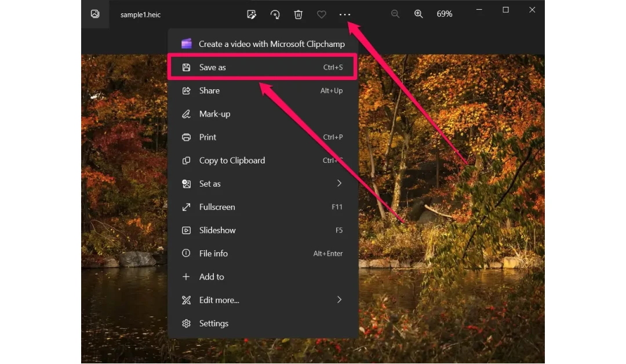Toggle favorite with the heart icon

click(322, 14)
